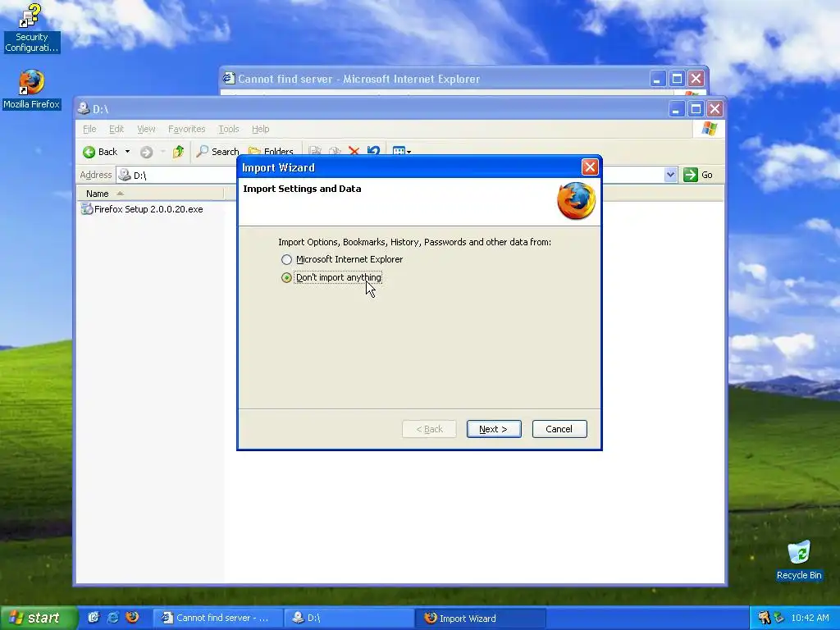Click the 10:42 AM system clock

coord(810,618)
